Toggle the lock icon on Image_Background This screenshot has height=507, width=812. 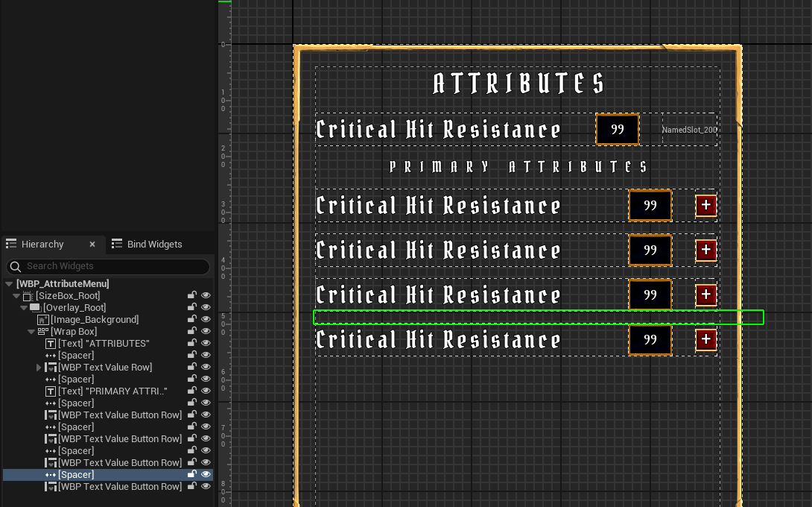[x=191, y=319]
